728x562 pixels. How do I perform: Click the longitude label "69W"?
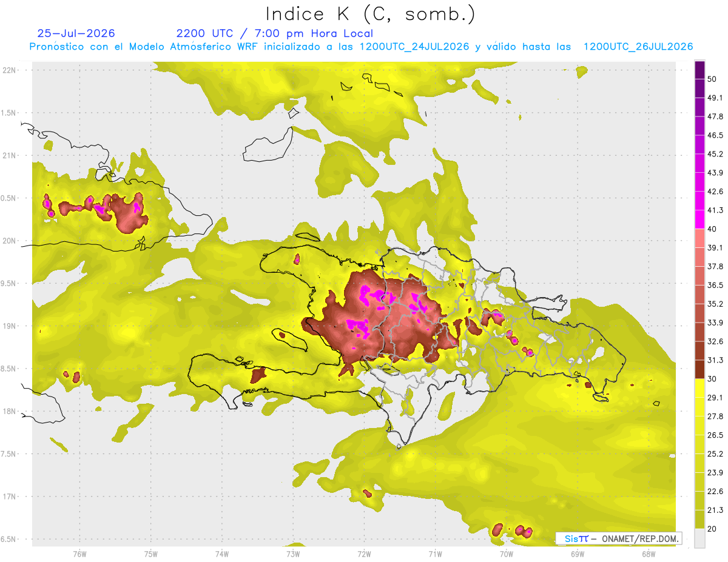click(x=577, y=554)
